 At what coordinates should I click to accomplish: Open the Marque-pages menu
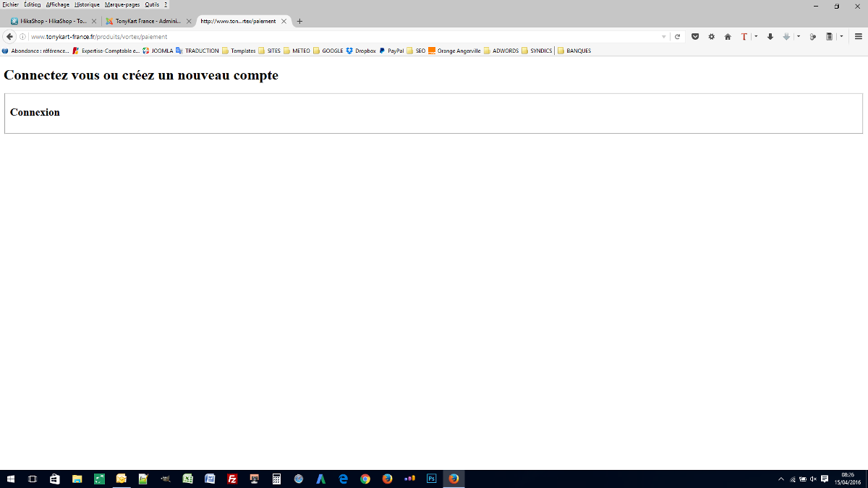(122, 4)
